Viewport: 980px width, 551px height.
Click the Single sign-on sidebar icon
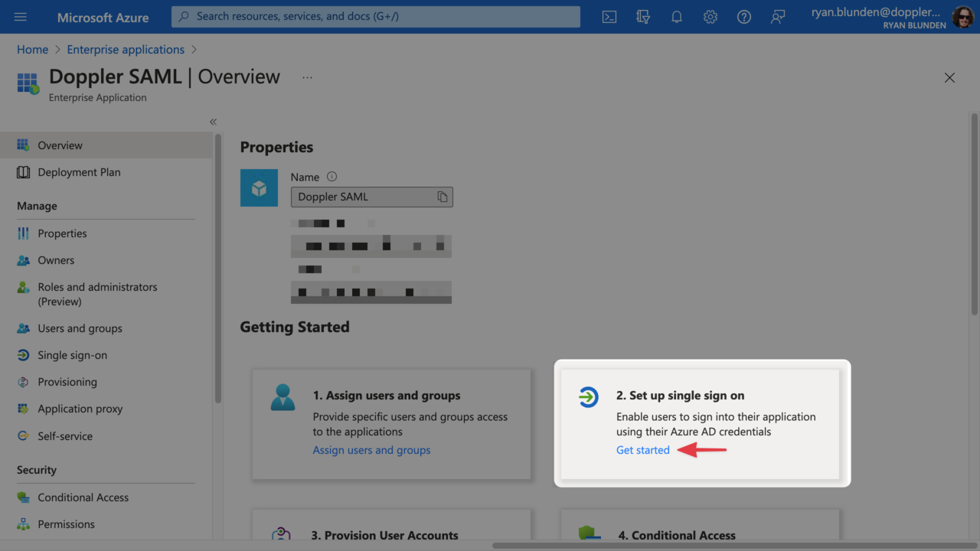coord(23,355)
